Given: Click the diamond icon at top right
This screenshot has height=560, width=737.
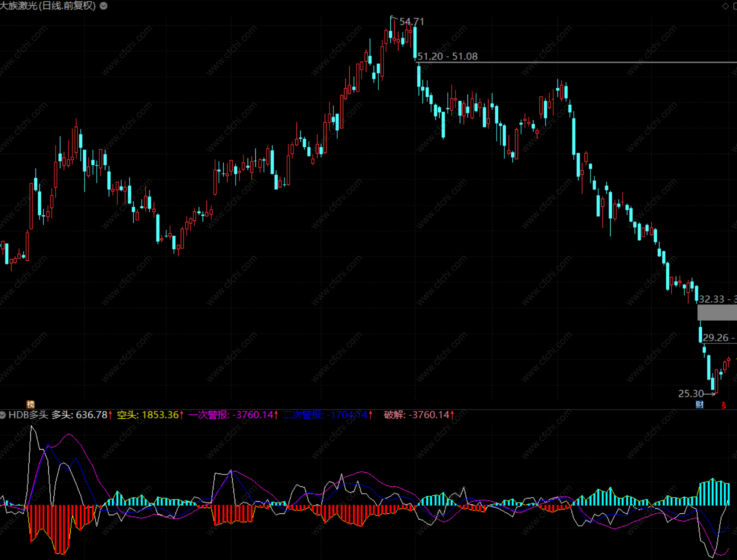Looking at the screenshot, I should click(725, 6).
